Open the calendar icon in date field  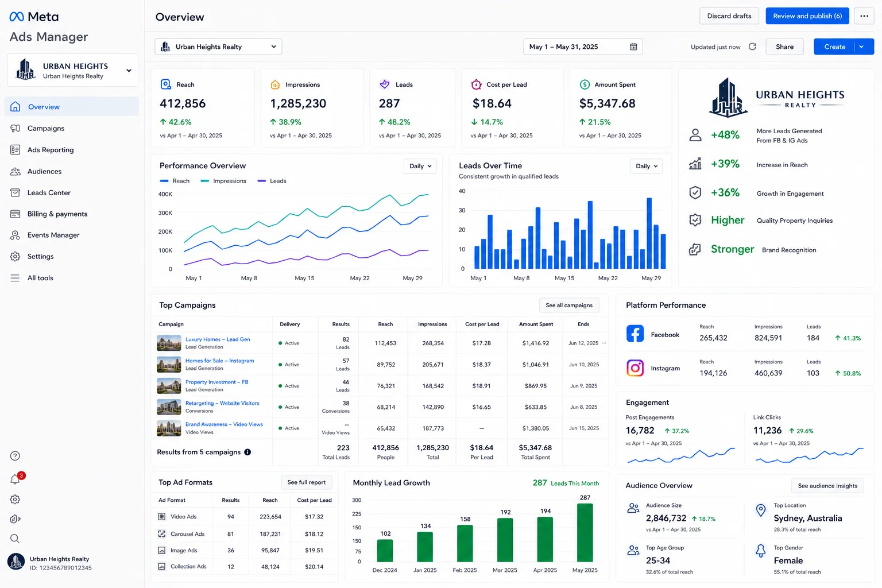coord(633,47)
